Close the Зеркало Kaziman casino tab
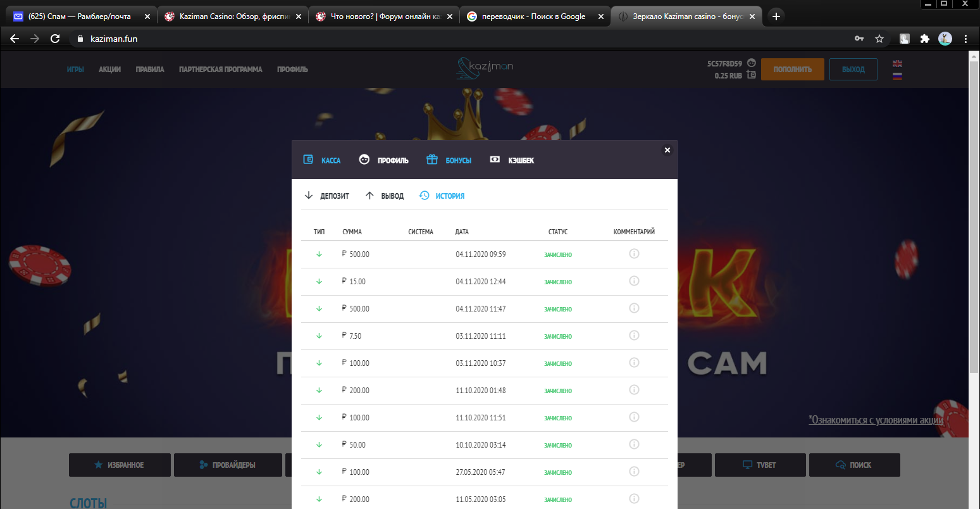 (752, 16)
